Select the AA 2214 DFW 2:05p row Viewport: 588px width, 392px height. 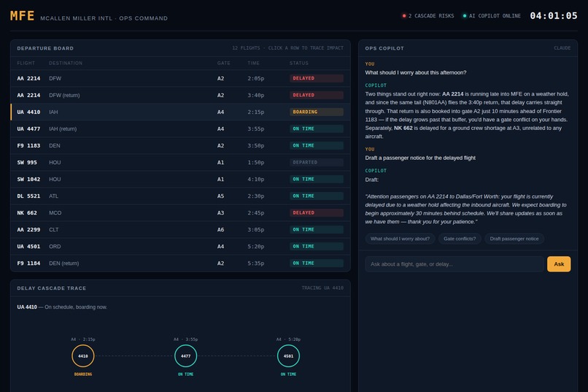click(180, 78)
